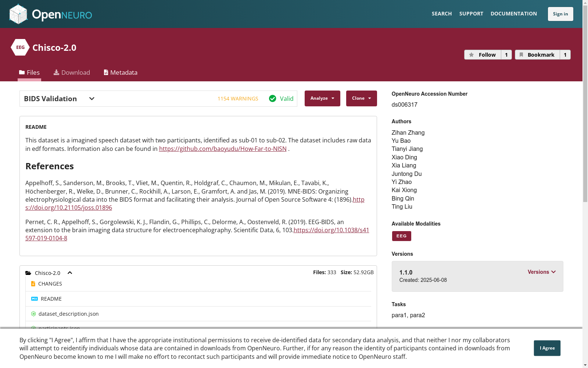Open the Download tab
588x368 pixels.
[72, 72]
